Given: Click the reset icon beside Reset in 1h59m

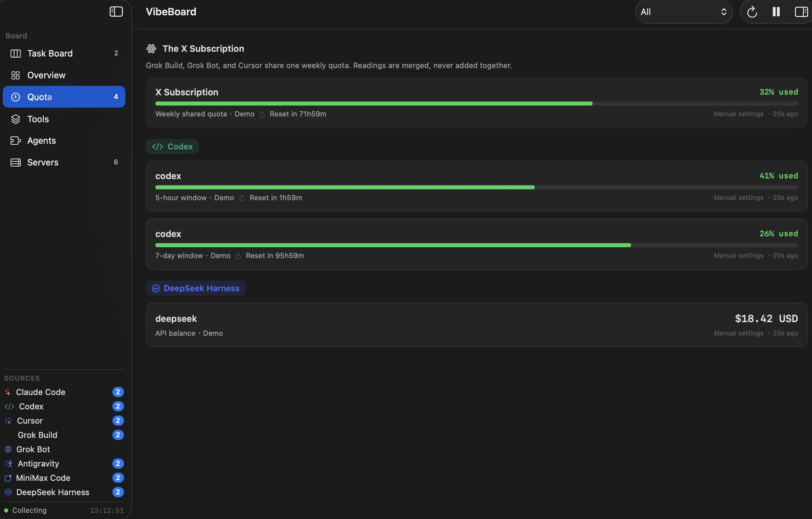Looking at the screenshot, I should (242, 198).
